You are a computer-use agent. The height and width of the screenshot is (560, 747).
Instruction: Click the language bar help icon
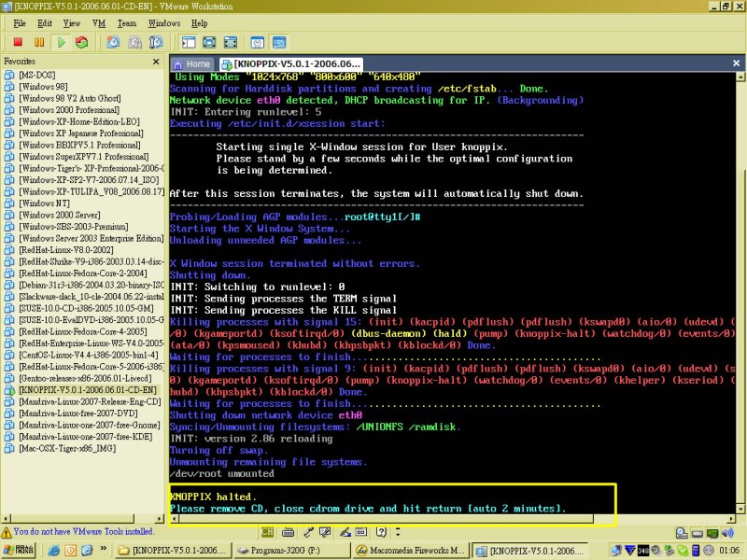pyautogui.click(x=381, y=532)
